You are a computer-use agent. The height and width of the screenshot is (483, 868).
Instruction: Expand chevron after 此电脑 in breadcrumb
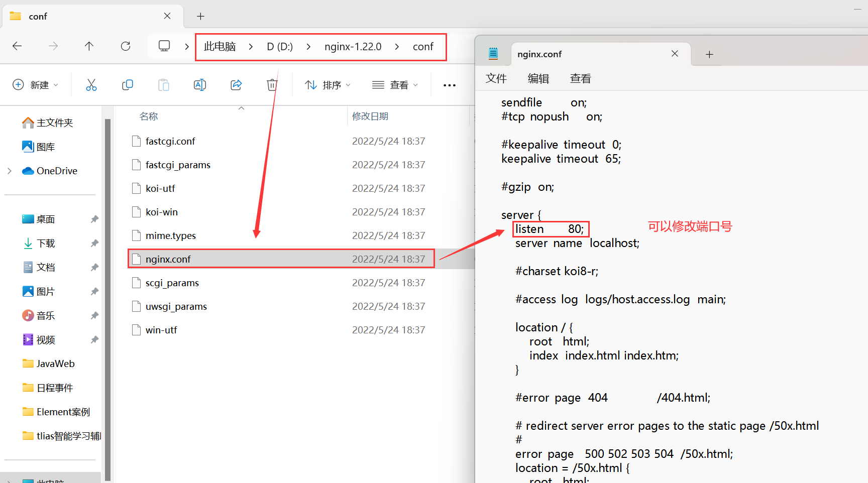pos(251,47)
